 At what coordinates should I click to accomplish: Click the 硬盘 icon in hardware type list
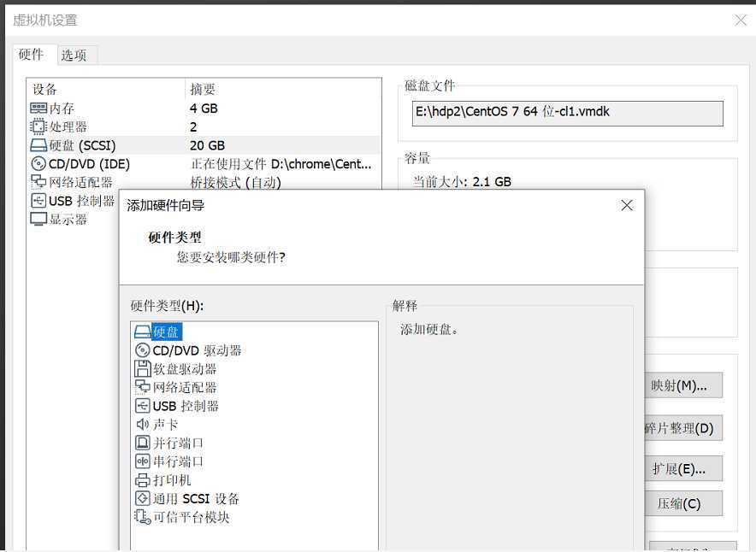(143, 332)
